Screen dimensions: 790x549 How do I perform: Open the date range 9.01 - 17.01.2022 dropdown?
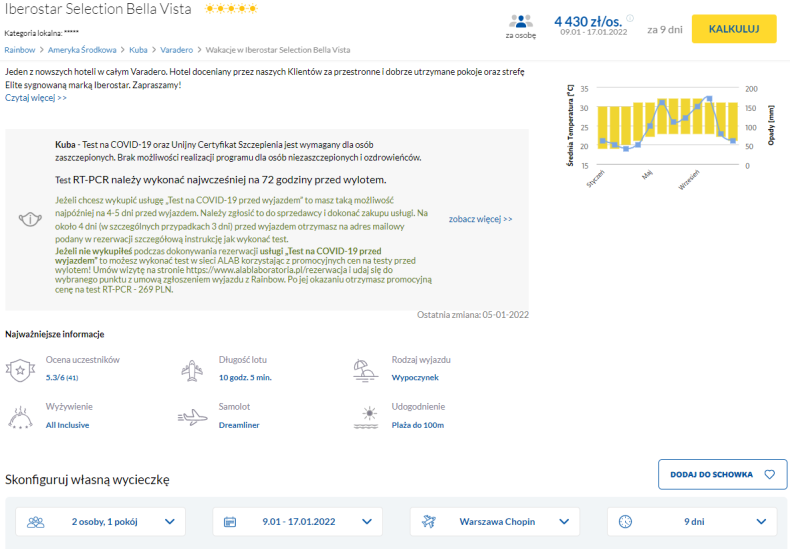pyautogui.click(x=297, y=521)
